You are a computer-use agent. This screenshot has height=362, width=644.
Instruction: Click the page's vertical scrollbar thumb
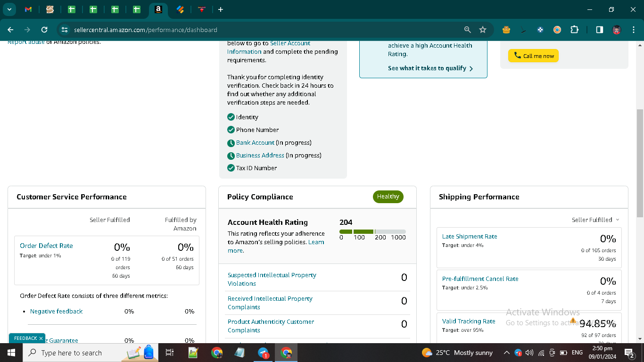(640, 163)
